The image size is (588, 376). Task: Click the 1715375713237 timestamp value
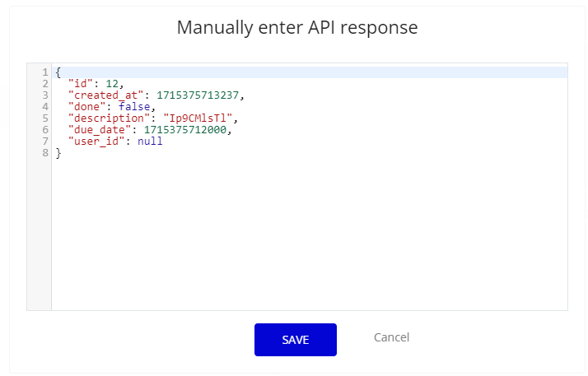click(x=199, y=95)
